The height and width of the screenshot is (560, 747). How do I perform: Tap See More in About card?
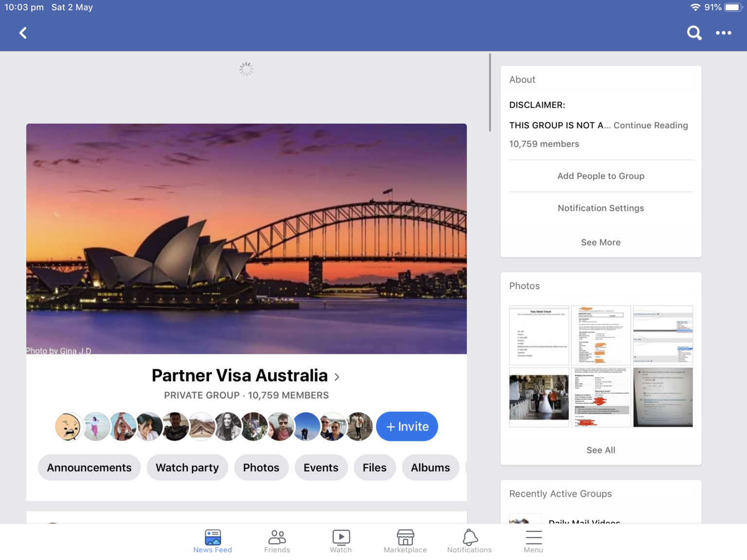[x=601, y=242]
